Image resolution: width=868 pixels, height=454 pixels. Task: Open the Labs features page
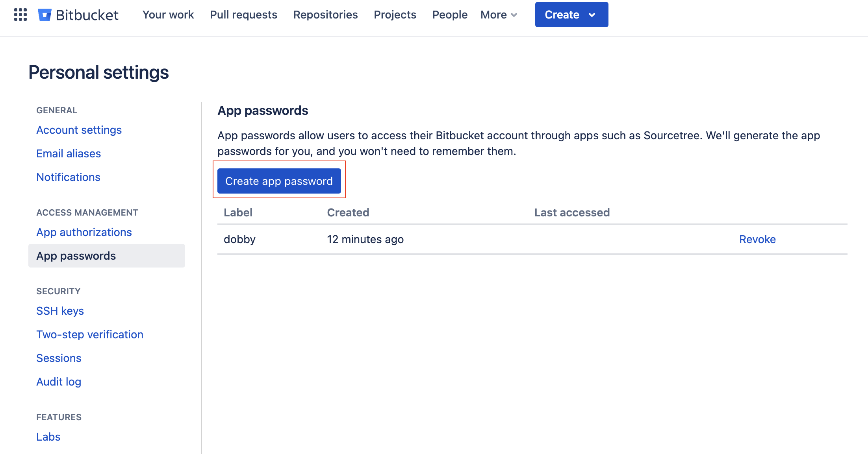click(48, 437)
